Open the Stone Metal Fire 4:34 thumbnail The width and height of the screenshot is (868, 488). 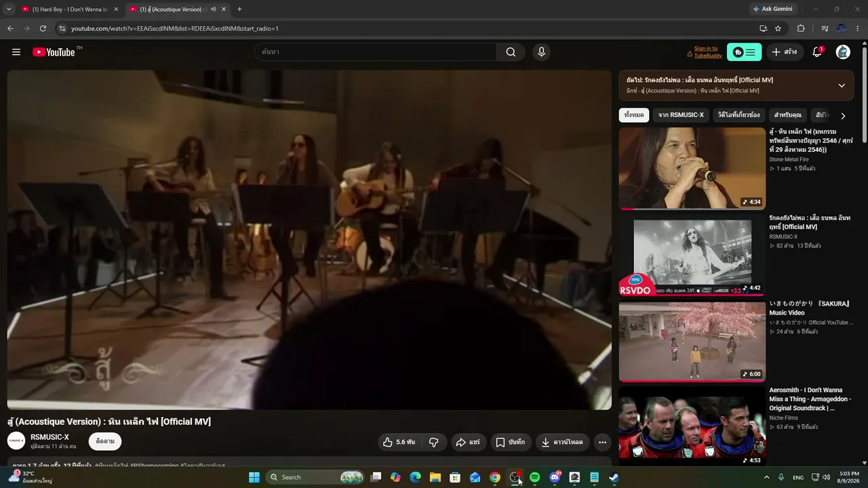[x=692, y=169]
